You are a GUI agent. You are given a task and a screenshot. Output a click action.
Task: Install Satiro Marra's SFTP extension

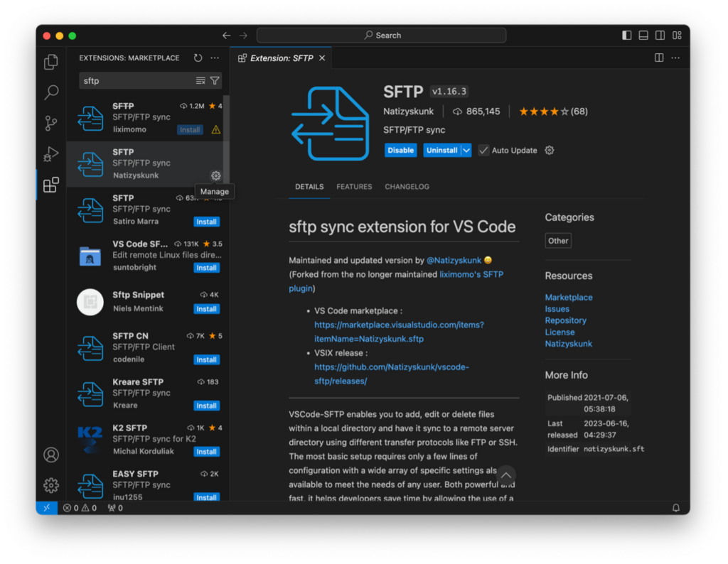207,222
